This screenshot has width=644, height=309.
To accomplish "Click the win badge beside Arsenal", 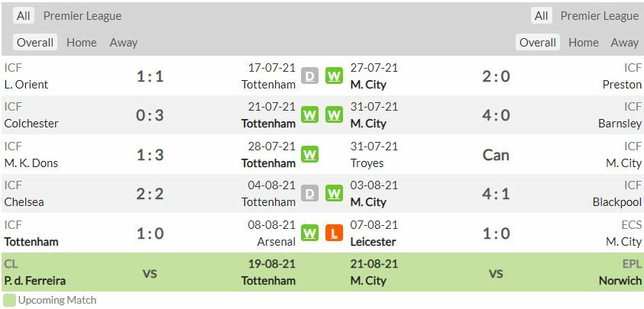I will (309, 233).
